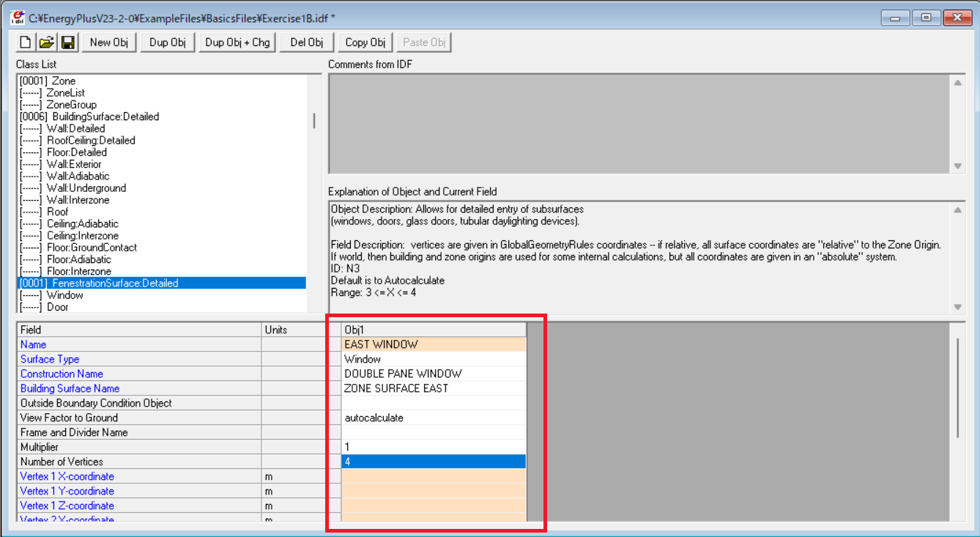Select Floor:Adiabatic class entry
980x537 pixels.
pyautogui.click(x=162, y=259)
